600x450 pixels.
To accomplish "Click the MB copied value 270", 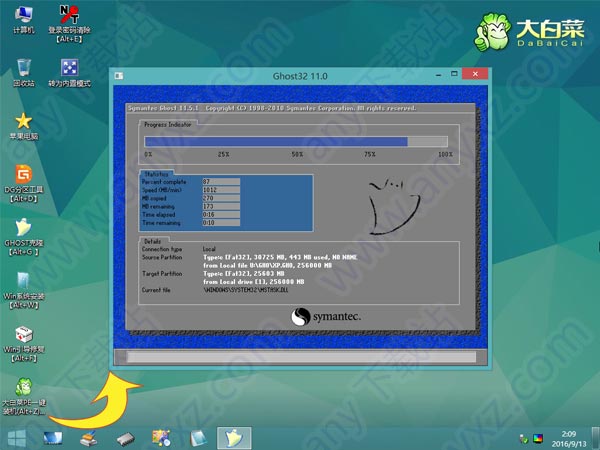I will pyautogui.click(x=221, y=198).
